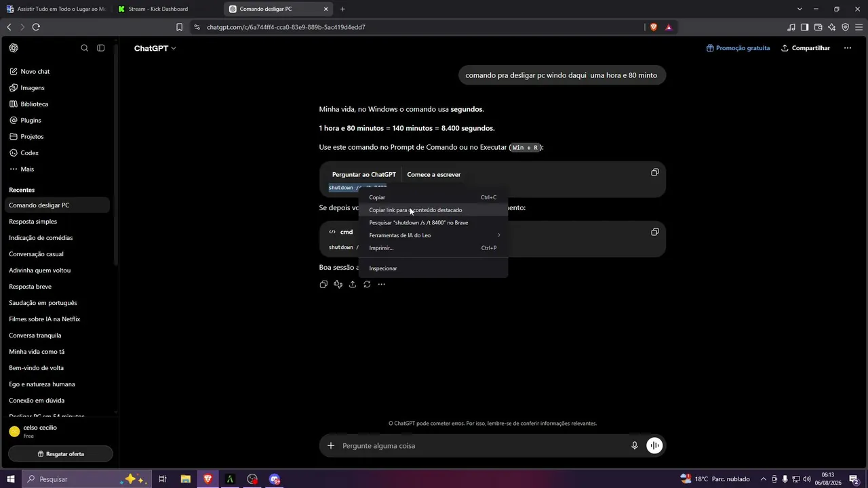Screen dimensions: 868x488
Task: Copy the first code block with copy icon
Action: 654,172
